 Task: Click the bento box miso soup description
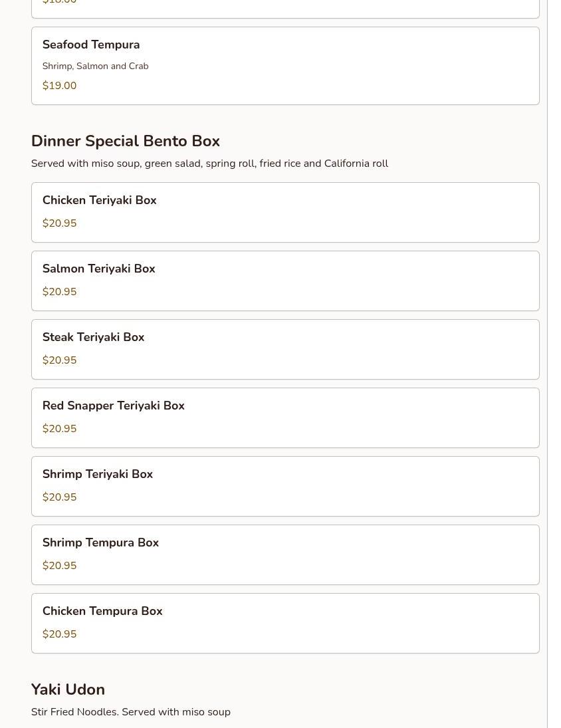point(209,164)
